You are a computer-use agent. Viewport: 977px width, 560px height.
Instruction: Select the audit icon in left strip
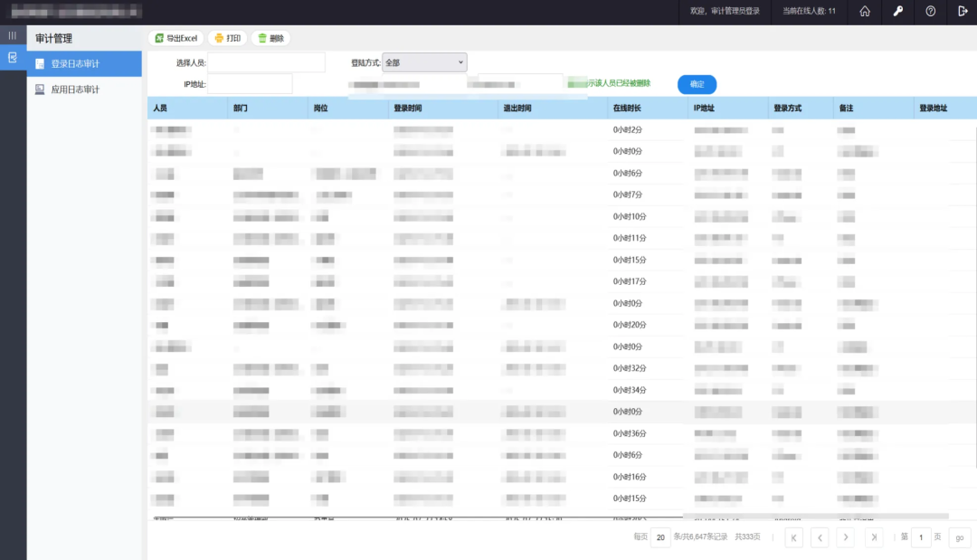coord(12,56)
